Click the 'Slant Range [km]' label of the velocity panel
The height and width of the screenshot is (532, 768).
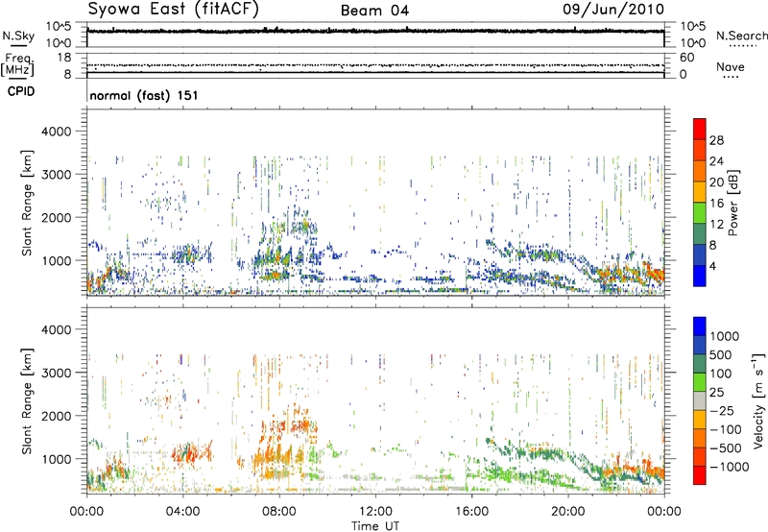[27, 400]
